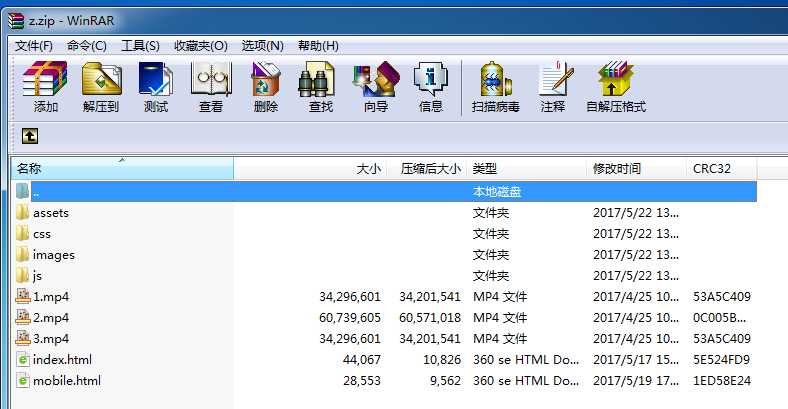This screenshot has height=409, width=788.
Task: Click size value 28,553
Action: (362, 381)
